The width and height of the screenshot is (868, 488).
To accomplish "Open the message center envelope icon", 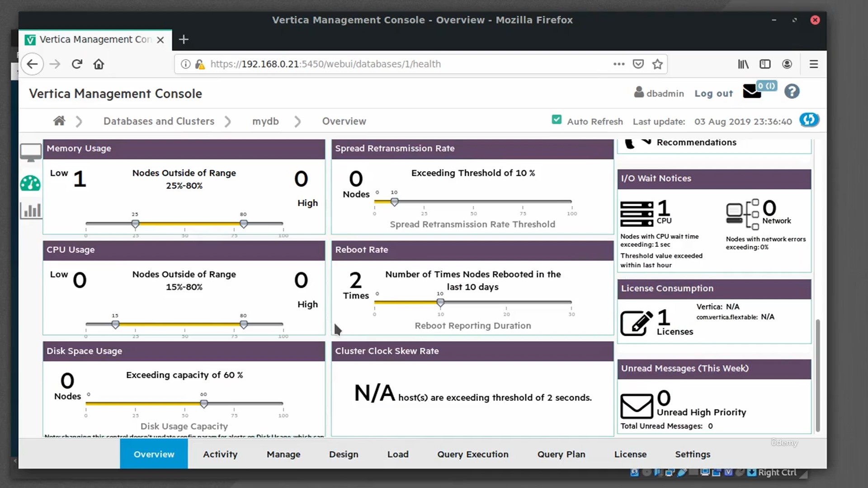I will pos(752,91).
